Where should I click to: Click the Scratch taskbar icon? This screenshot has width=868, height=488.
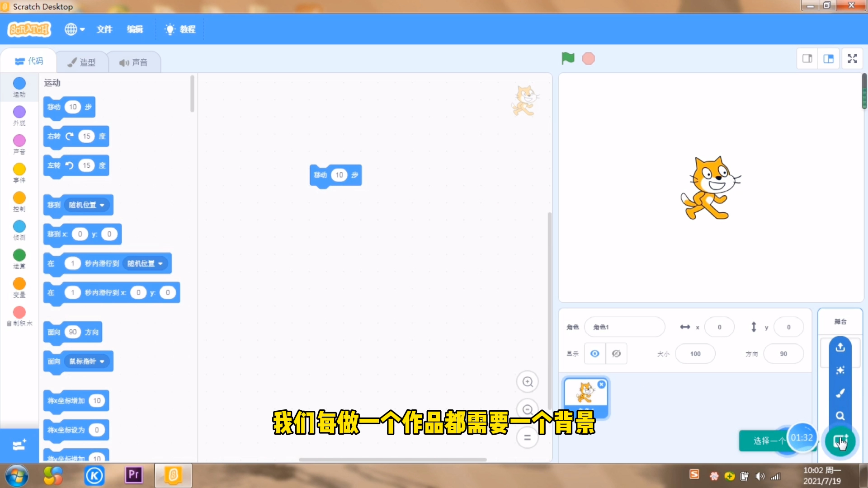coord(173,475)
